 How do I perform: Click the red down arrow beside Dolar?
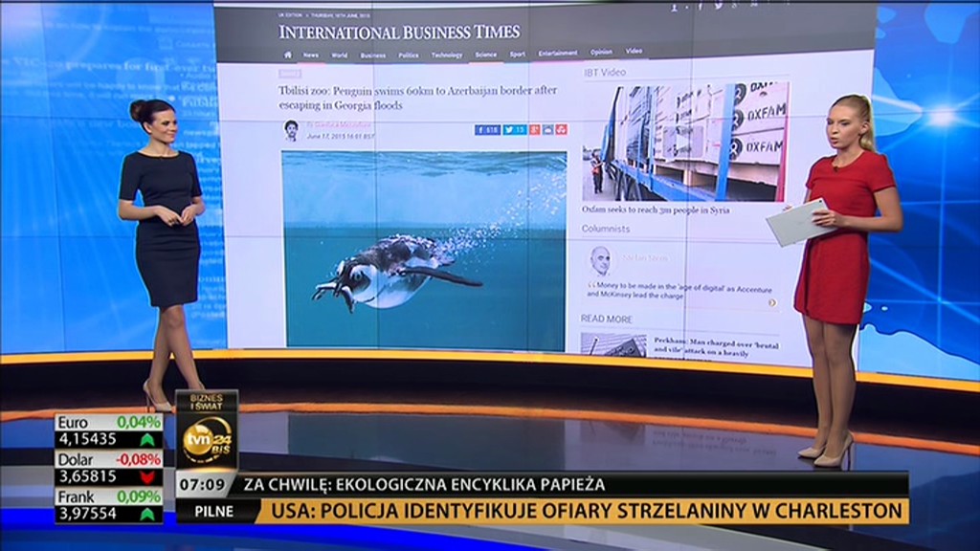[x=146, y=477]
